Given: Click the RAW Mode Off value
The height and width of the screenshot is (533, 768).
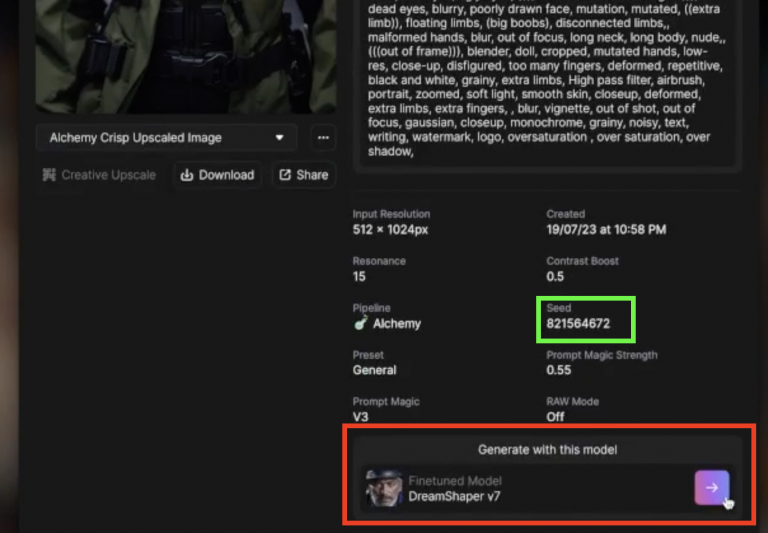Looking at the screenshot, I should [x=555, y=416].
